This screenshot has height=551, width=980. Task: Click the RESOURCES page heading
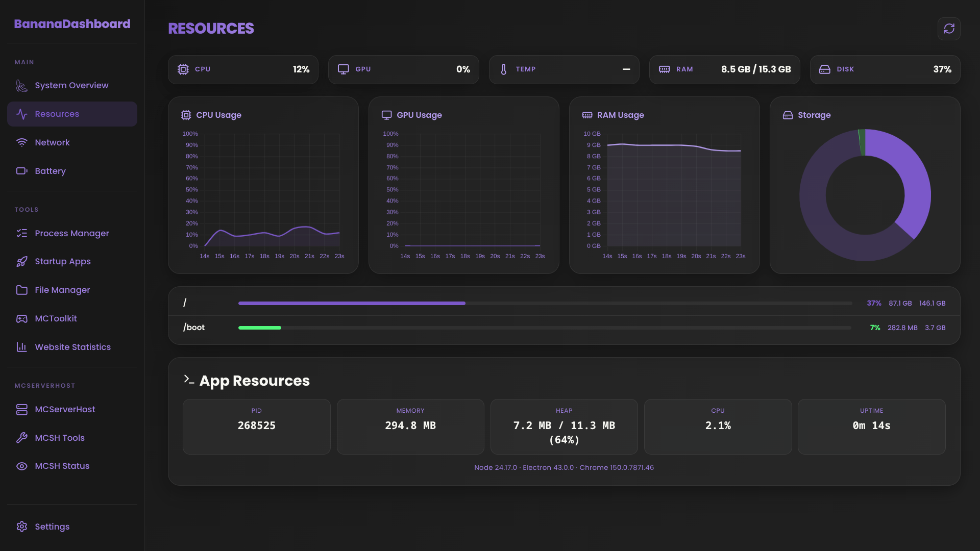(211, 29)
